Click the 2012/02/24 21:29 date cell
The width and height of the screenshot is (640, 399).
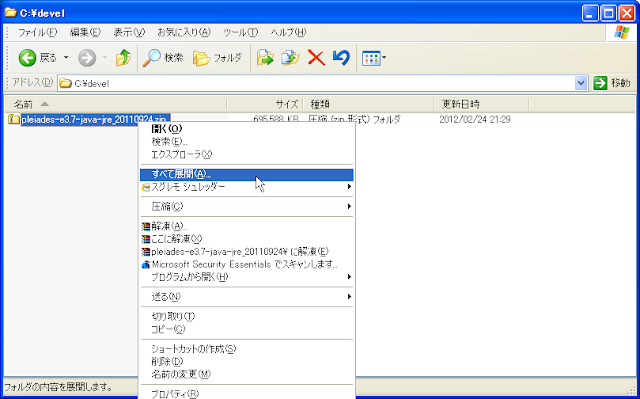coord(475,120)
